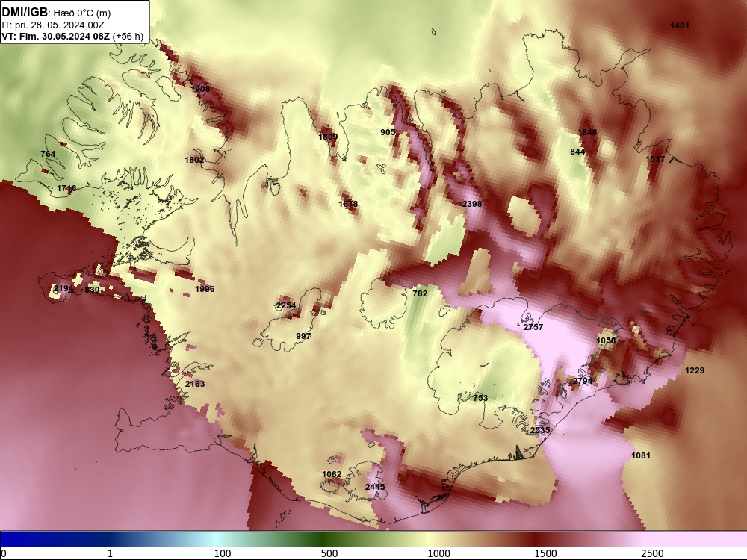Image resolution: width=747 pixels, height=560 pixels.
Task: Click the 997 value label
Action: pos(303,336)
